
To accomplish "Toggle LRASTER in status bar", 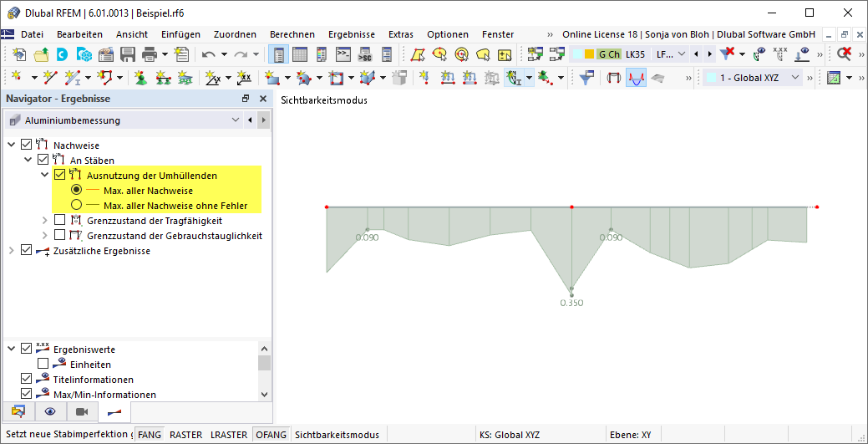I will (x=229, y=435).
